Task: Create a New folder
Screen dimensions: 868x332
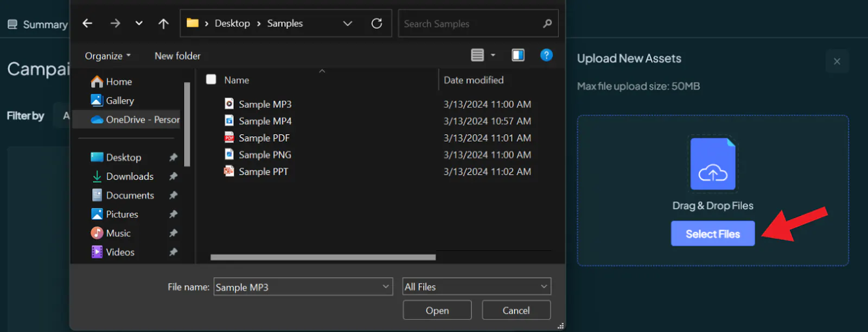Action: (x=177, y=56)
